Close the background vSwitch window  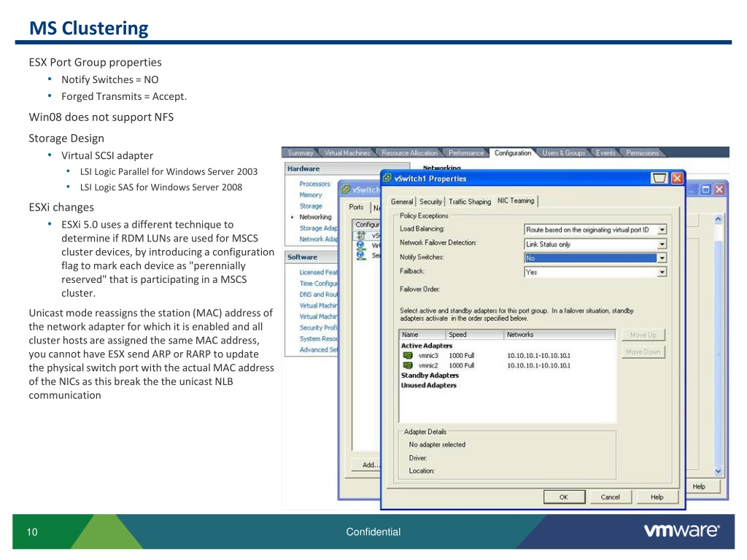point(719,189)
